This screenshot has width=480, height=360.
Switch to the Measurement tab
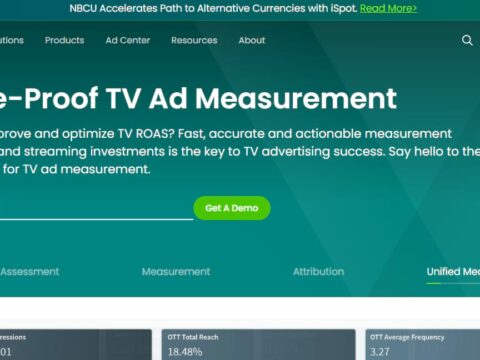tap(176, 272)
